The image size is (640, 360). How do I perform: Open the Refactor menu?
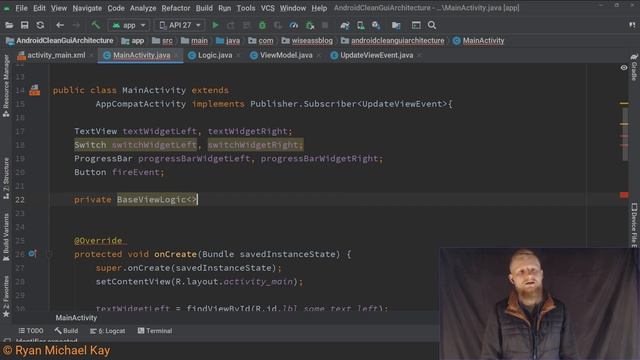176,8
